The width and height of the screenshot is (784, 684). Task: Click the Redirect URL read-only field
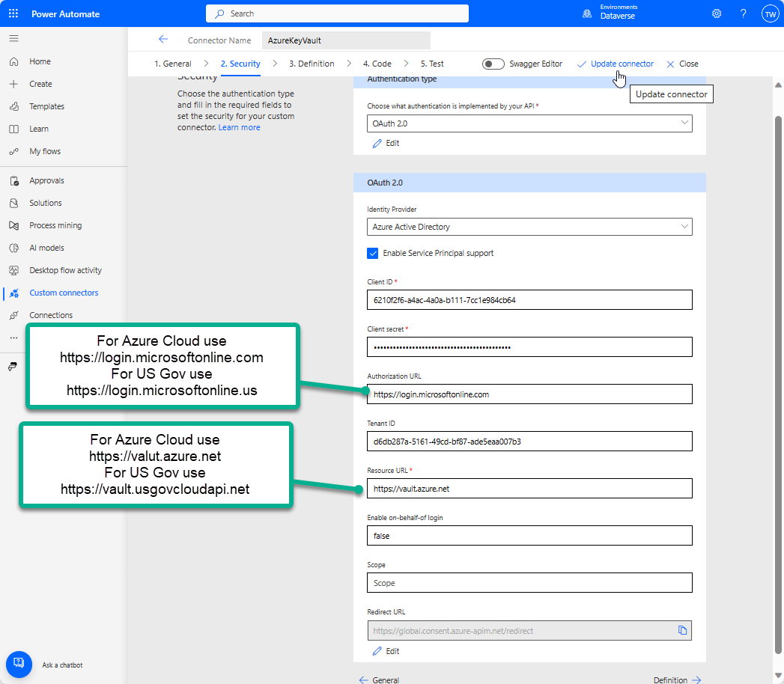pos(529,631)
